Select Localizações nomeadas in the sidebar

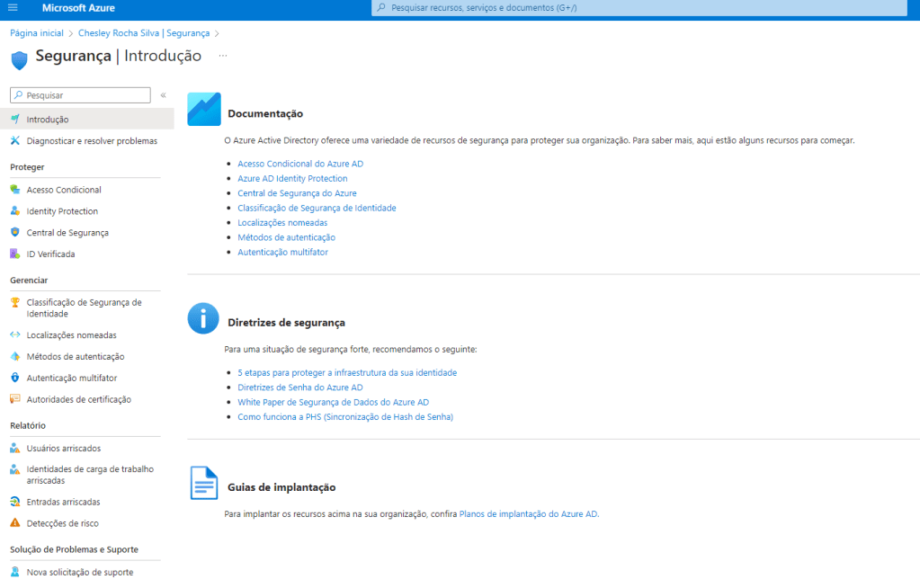click(71, 335)
